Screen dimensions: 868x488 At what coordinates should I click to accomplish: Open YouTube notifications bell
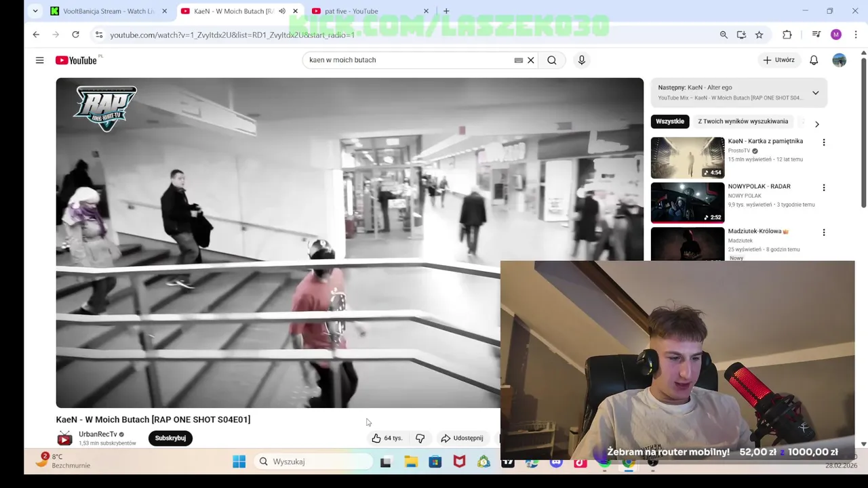coord(814,60)
